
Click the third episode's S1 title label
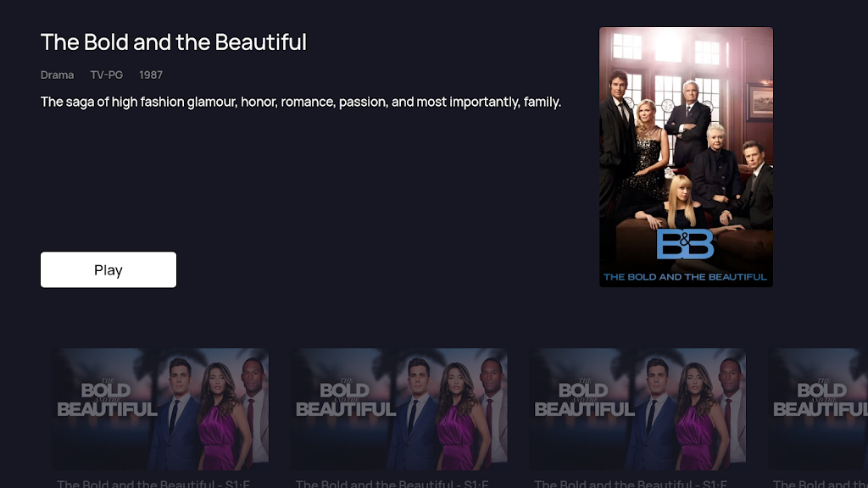point(631,483)
